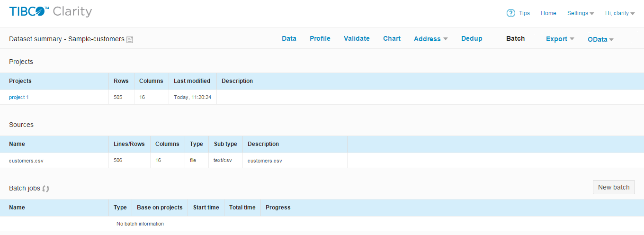The width and height of the screenshot is (644, 235).
Task: Open the Hi, clarity user menu
Action: coord(620,13)
